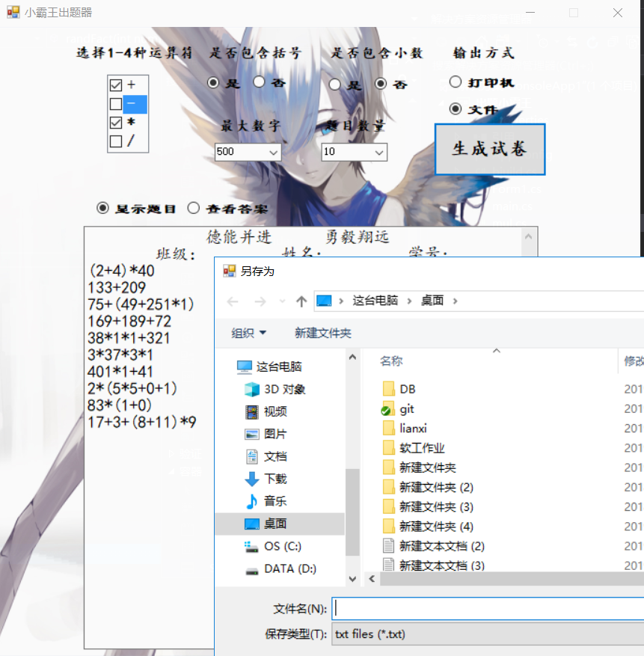Viewport: 644px width, 656px height.
Task: Select 文档 folder in navigation pane
Action: [x=266, y=456]
